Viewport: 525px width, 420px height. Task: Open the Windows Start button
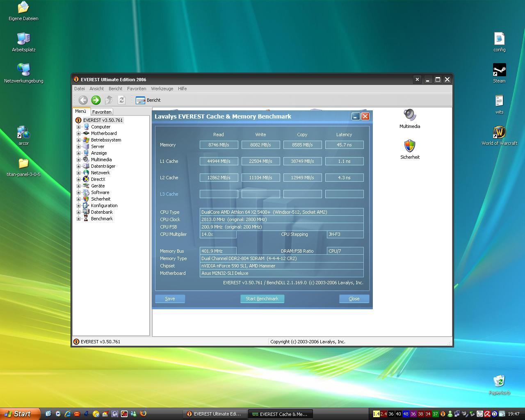point(18,414)
